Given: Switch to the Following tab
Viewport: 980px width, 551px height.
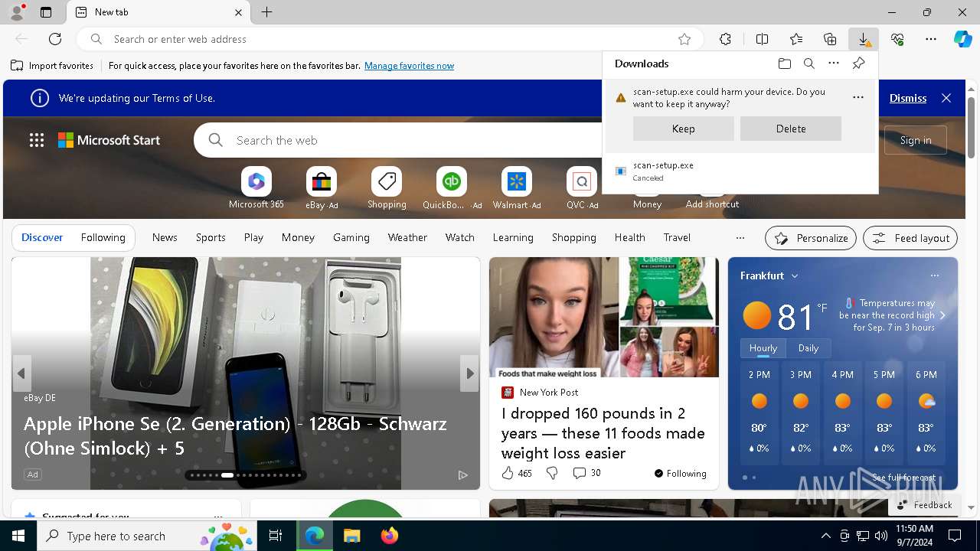Looking at the screenshot, I should [x=103, y=237].
